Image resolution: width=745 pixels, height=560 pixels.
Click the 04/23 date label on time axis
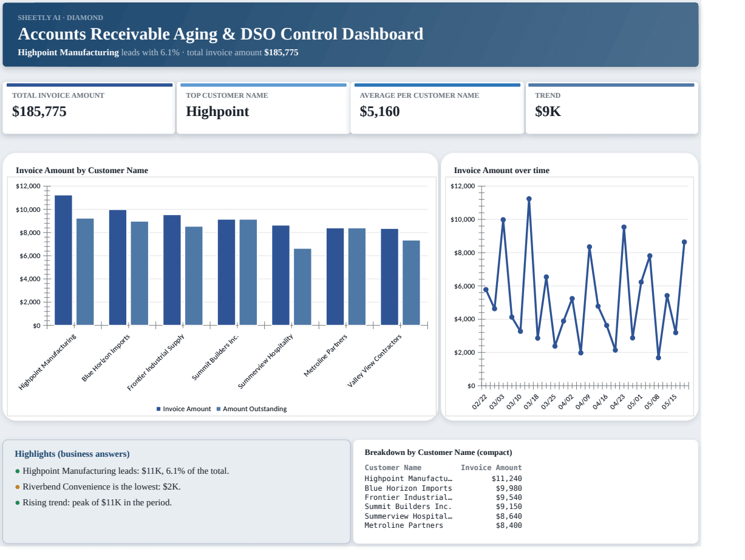coord(617,401)
